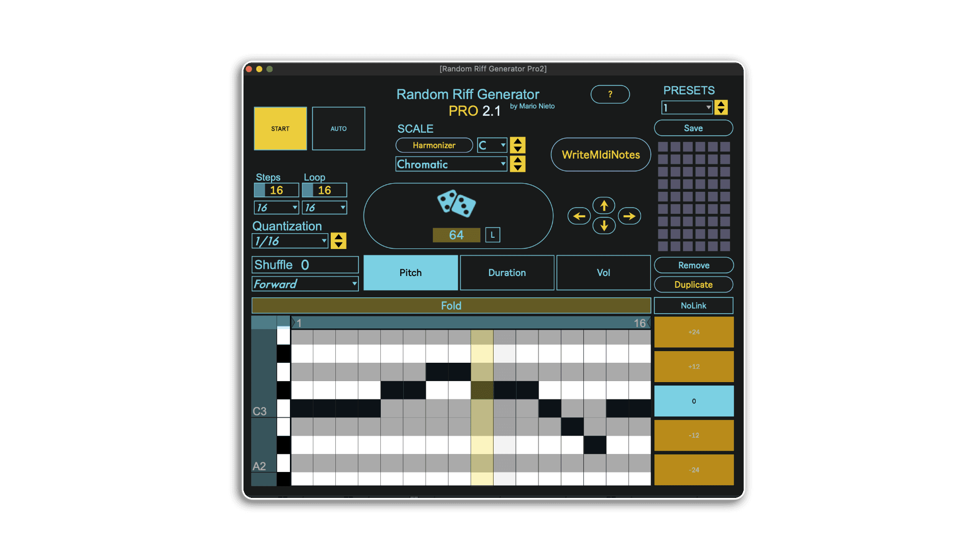Open the 1/16 Quantization dropdown

[290, 241]
